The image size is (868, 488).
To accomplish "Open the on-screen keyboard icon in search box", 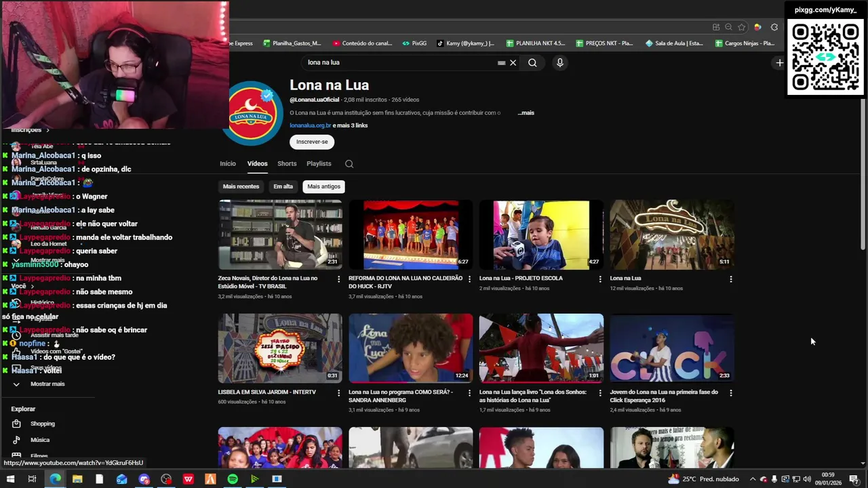I will 501,62.
